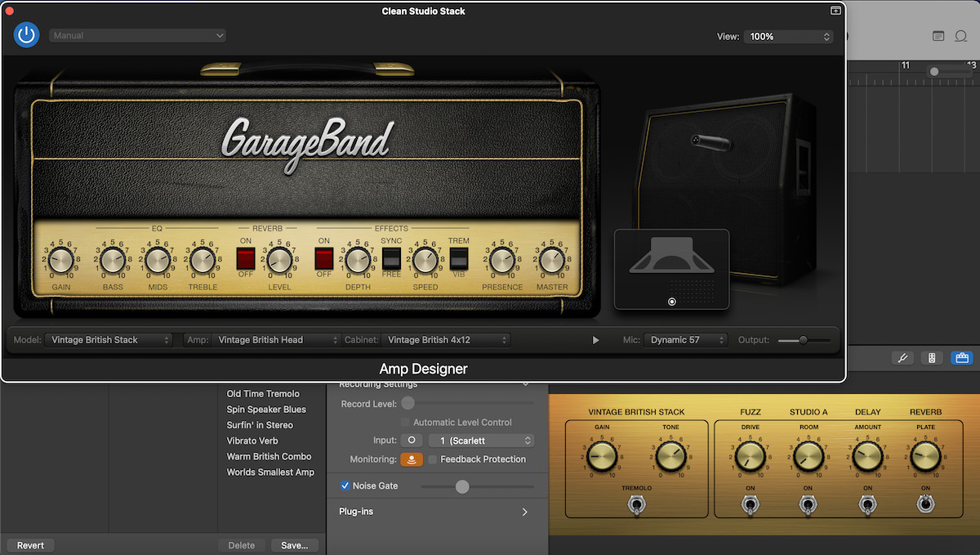Click the MASTER knob
Viewport: 980px width, 555px height.
(x=552, y=261)
